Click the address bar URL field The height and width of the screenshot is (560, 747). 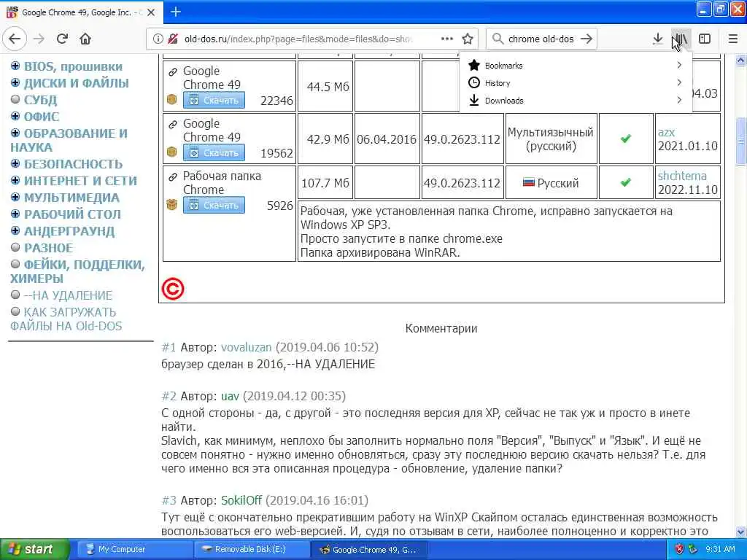(x=298, y=39)
